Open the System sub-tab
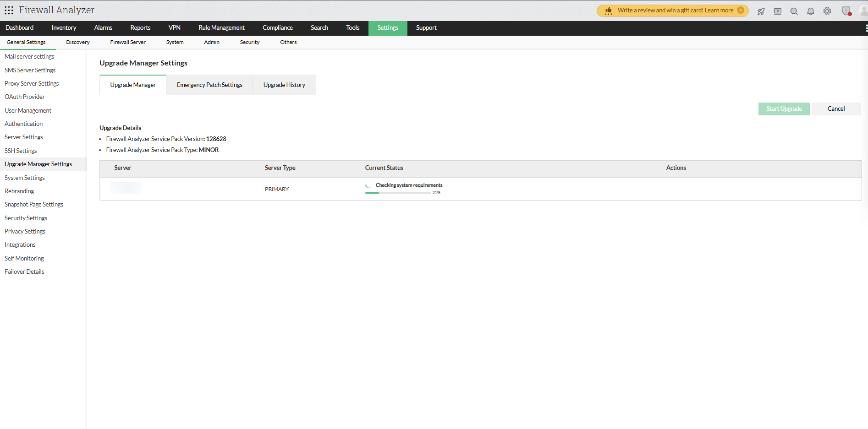Screen dimensions: 868x429 click(x=175, y=42)
